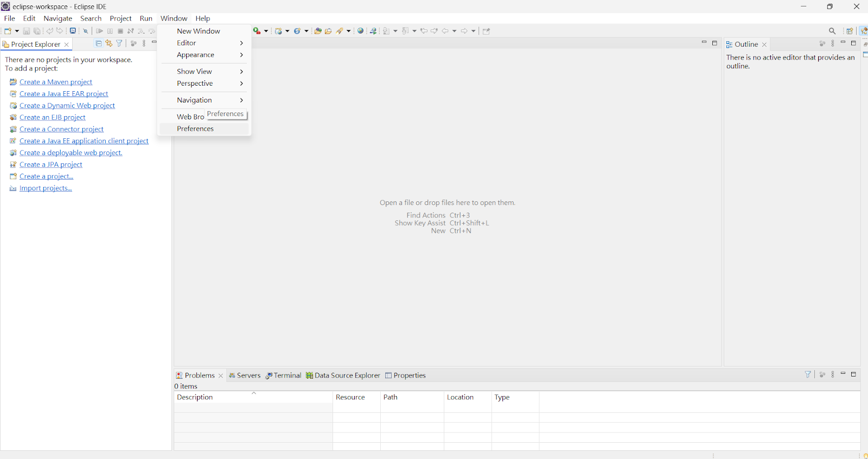Toggle Link with Editor in Project Explorer
Image resolution: width=868 pixels, height=459 pixels.
click(109, 43)
